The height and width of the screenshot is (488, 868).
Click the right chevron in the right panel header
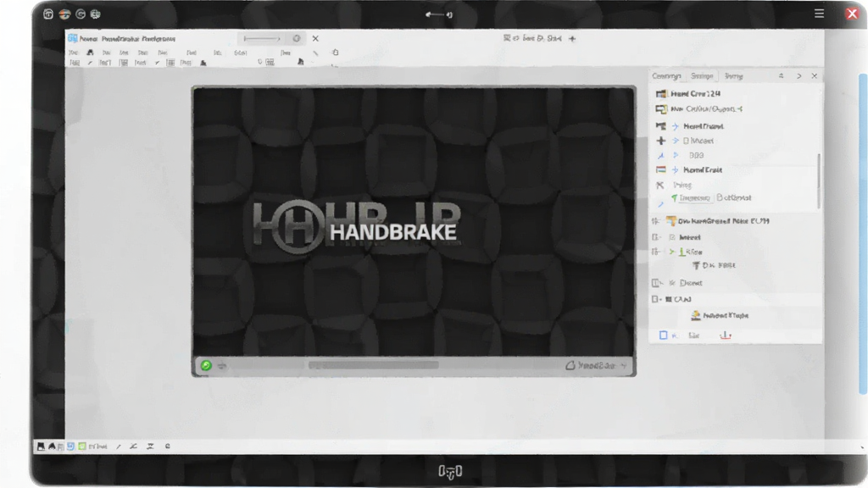coord(798,75)
